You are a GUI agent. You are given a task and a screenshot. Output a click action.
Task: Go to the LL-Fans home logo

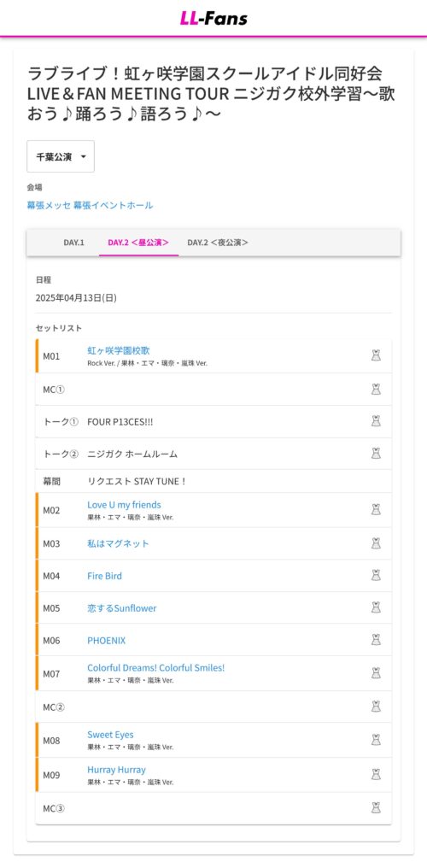pyautogui.click(x=213, y=18)
